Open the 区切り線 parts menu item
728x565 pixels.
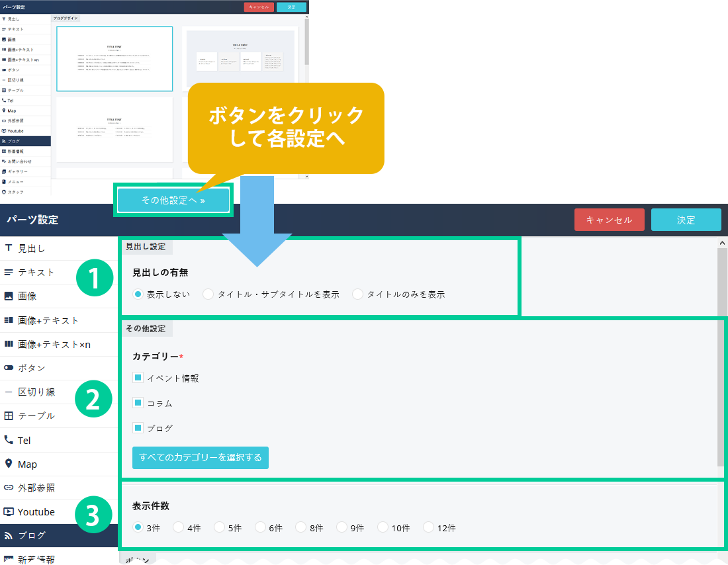pos(36,392)
